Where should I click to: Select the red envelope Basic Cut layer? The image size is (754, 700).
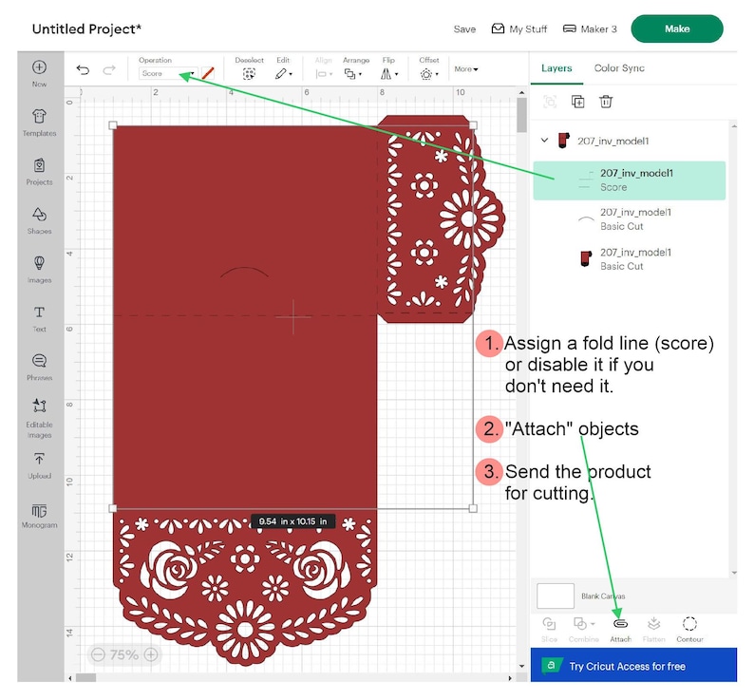(629, 259)
